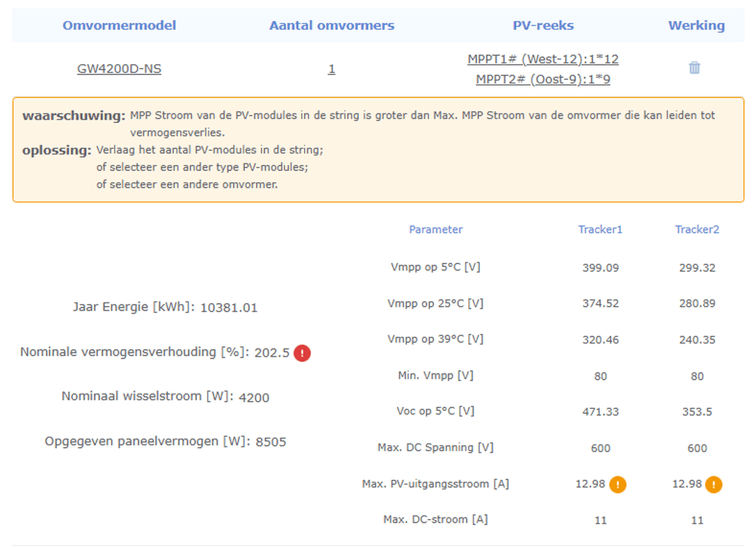Click the trash delete icon in Werking column
Screen dimensions: 756x548
click(x=694, y=68)
